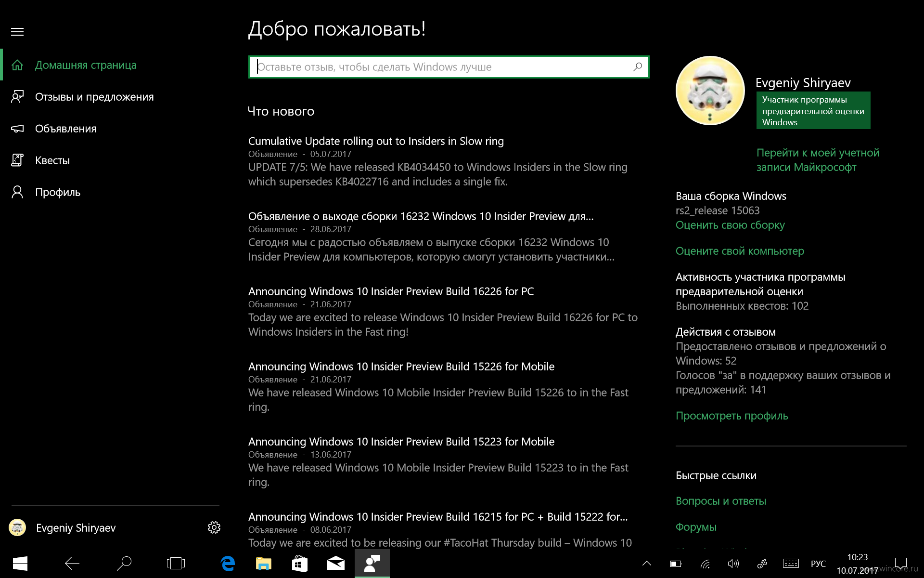Open Build 15226 for Mobile announcement
This screenshot has width=924, height=578.
pos(401,367)
